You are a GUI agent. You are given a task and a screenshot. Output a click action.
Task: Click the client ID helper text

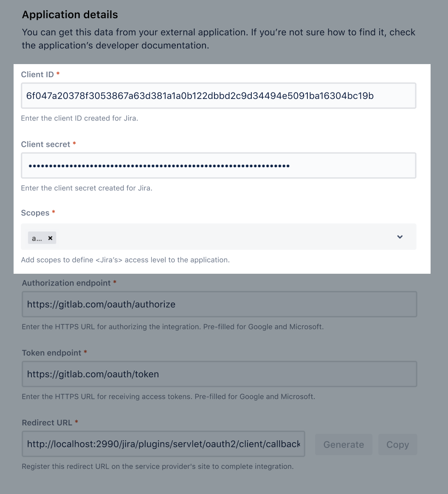coord(79,118)
